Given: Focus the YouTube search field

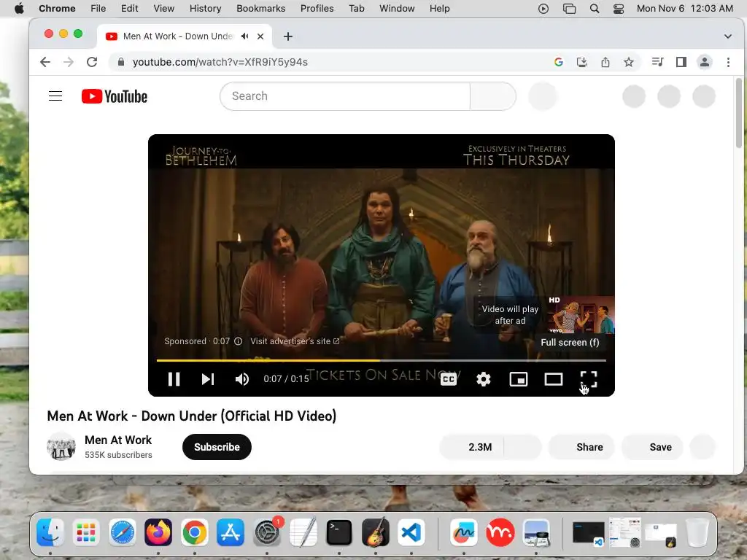Looking at the screenshot, I should (x=345, y=96).
